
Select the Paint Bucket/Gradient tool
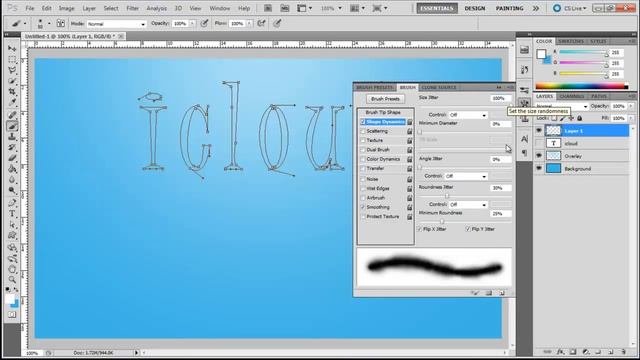coord(12,169)
